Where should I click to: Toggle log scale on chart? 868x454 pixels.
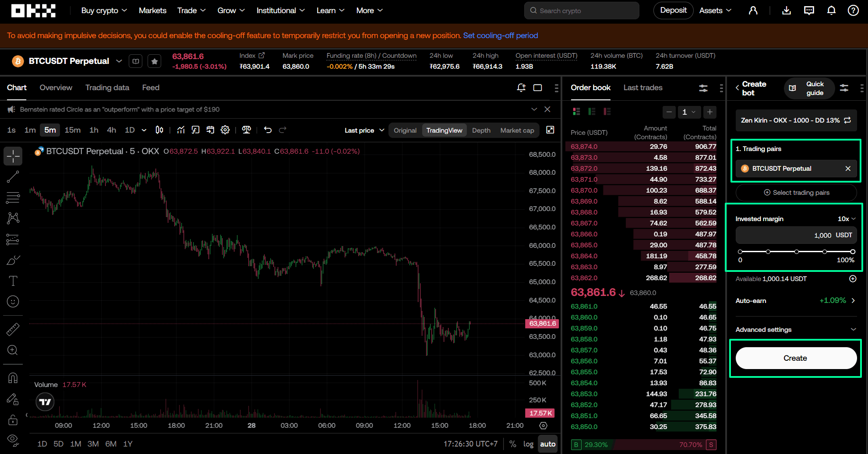pos(528,444)
